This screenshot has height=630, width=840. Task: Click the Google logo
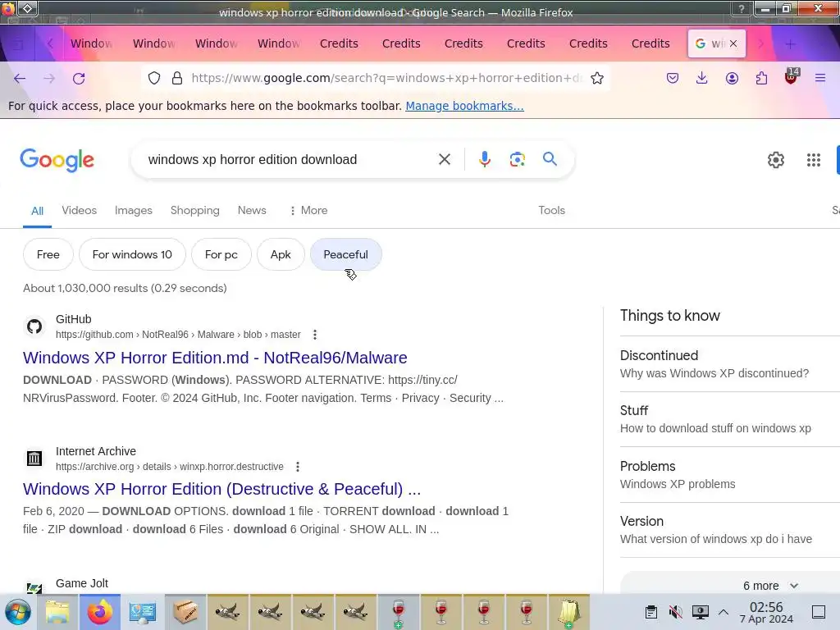coord(57,160)
